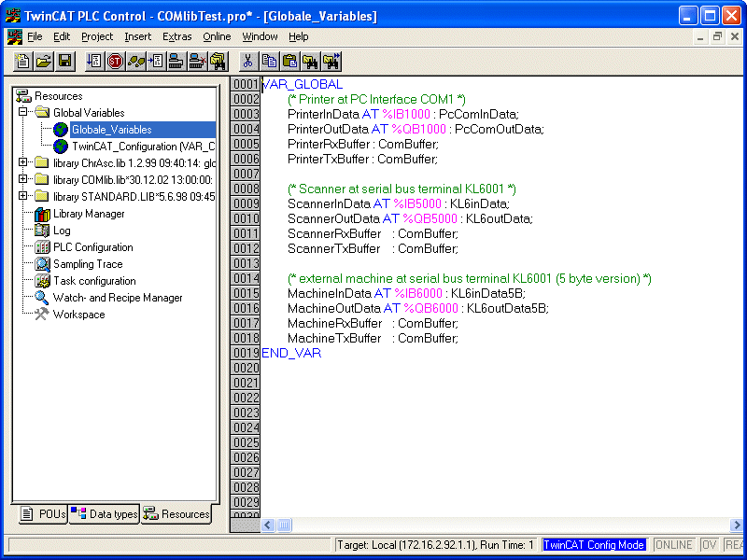Open the Window menu
This screenshot has height=560, width=747.
point(260,36)
